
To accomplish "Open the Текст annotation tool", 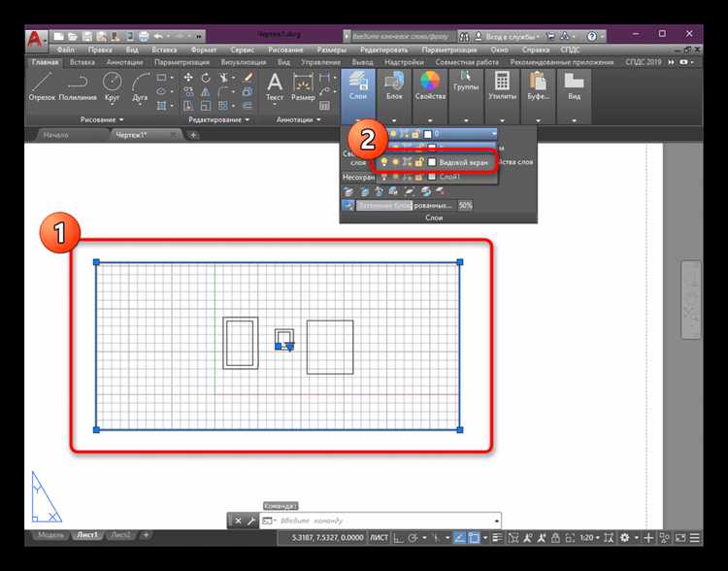I will tap(275, 87).
